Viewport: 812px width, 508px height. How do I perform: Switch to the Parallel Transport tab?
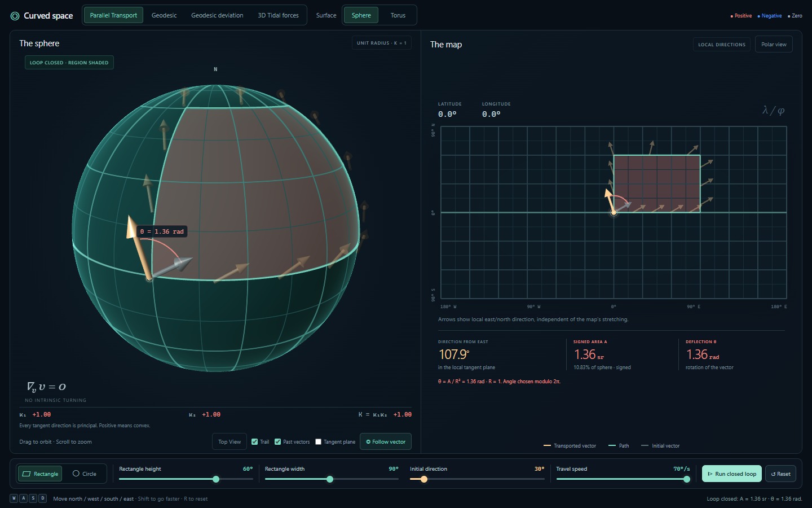tap(113, 15)
